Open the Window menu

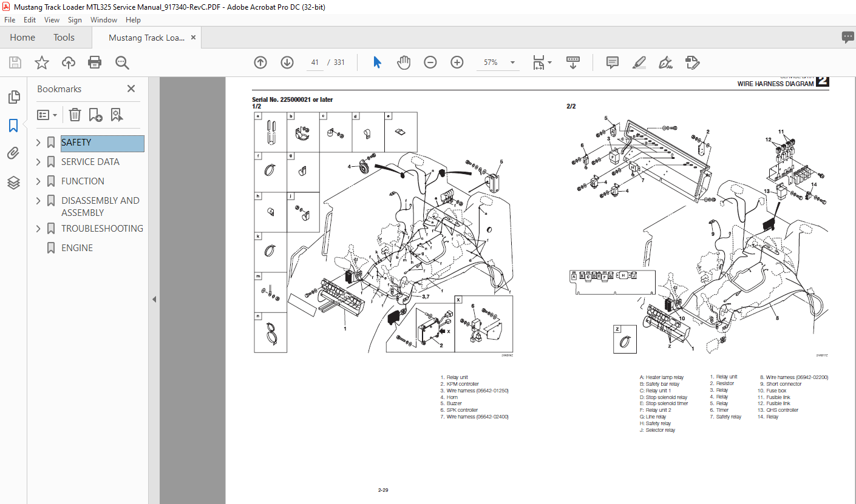(x=104, y=19)
